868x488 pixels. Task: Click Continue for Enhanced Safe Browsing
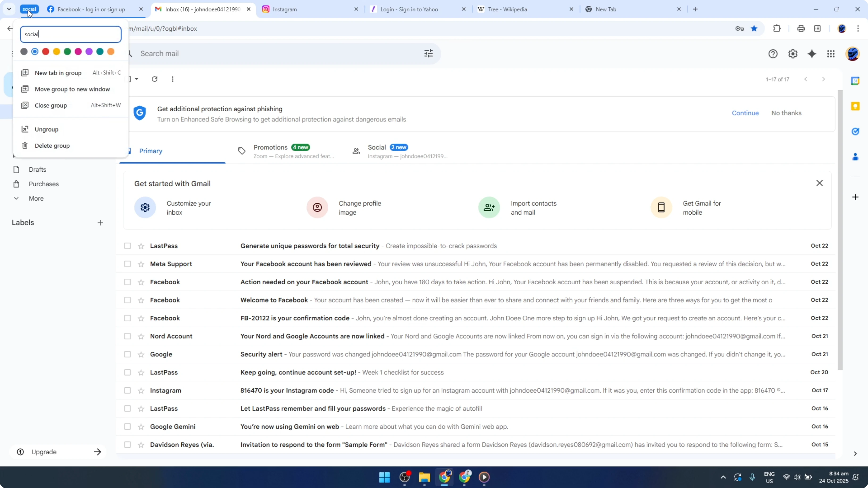tap(745, 113)
